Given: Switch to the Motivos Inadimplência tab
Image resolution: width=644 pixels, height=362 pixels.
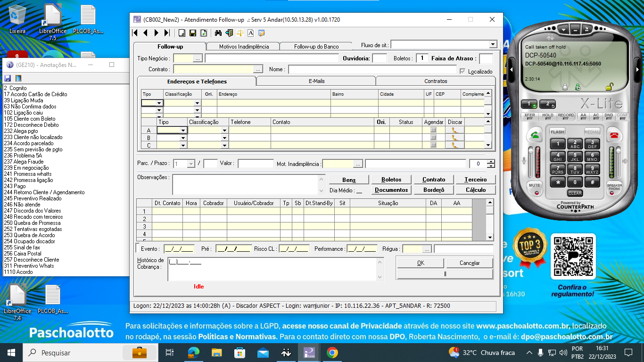Looking at the screenshot, I should pyautogui.click(x=244, y=47).
